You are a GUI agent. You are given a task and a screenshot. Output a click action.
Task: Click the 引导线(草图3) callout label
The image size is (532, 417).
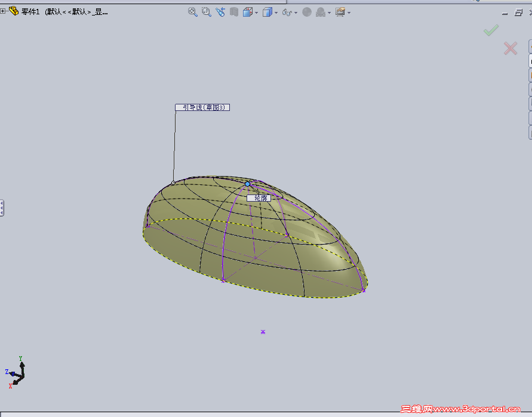click(x=202, y=107)
